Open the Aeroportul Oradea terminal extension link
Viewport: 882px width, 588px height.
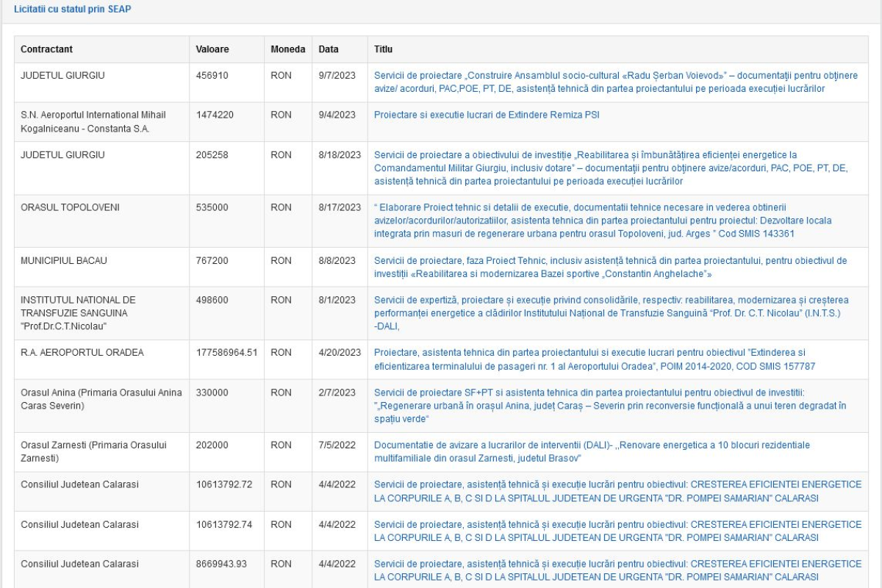pos(594,359)
